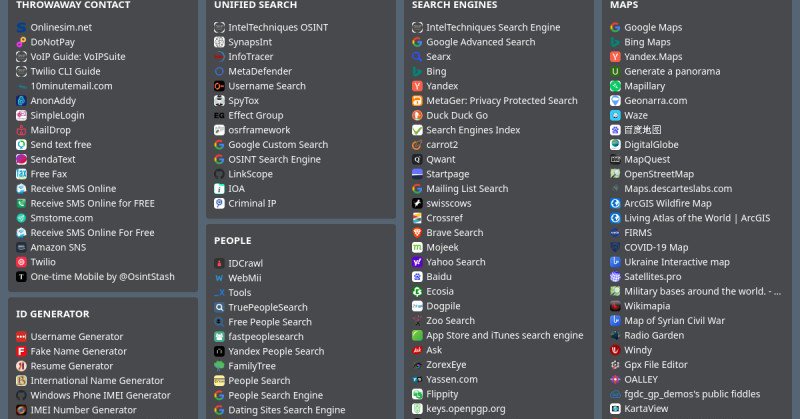The height and width of the screenshot is (419, 800).
Task: Open the IMEI Number Generator link
Action: (83, 410)
